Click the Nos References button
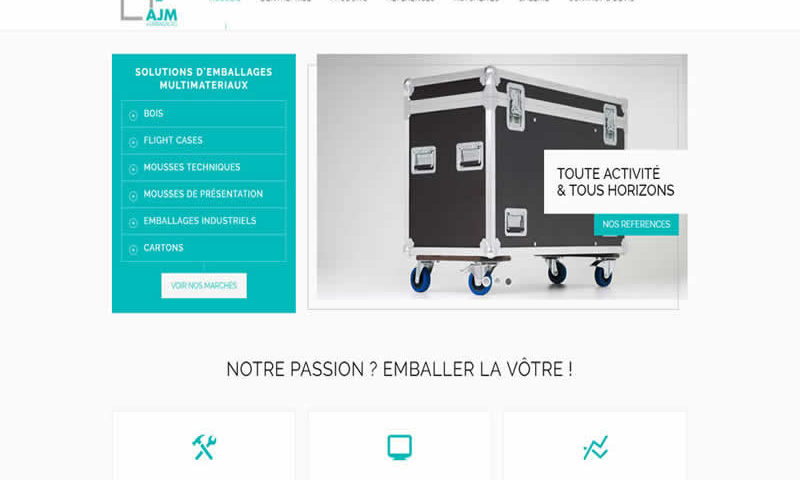 [636, 224]
